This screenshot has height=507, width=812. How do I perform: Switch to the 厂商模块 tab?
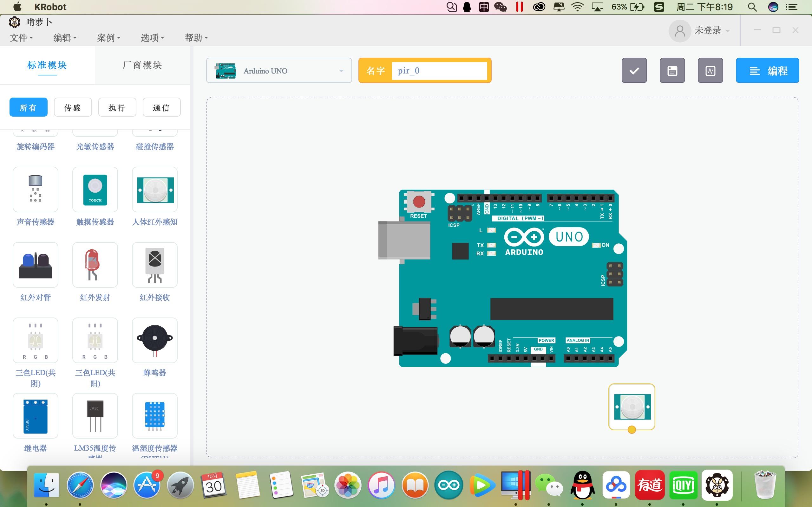pos(142,65)
